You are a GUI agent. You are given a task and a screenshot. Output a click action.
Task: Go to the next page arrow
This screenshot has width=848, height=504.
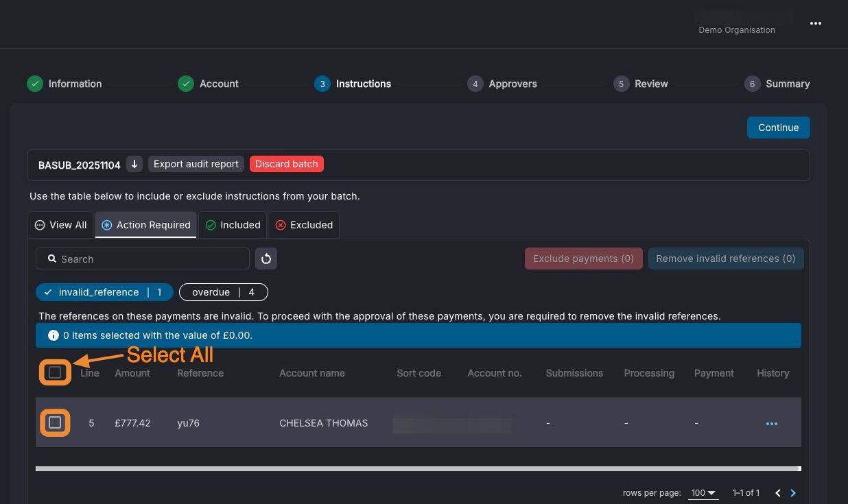coord(793,493)
